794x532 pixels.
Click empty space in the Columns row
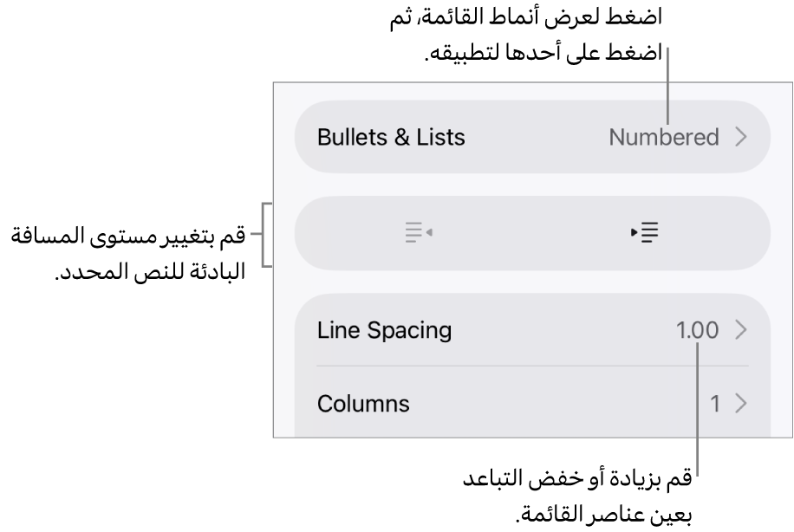[x=555, y=404]
